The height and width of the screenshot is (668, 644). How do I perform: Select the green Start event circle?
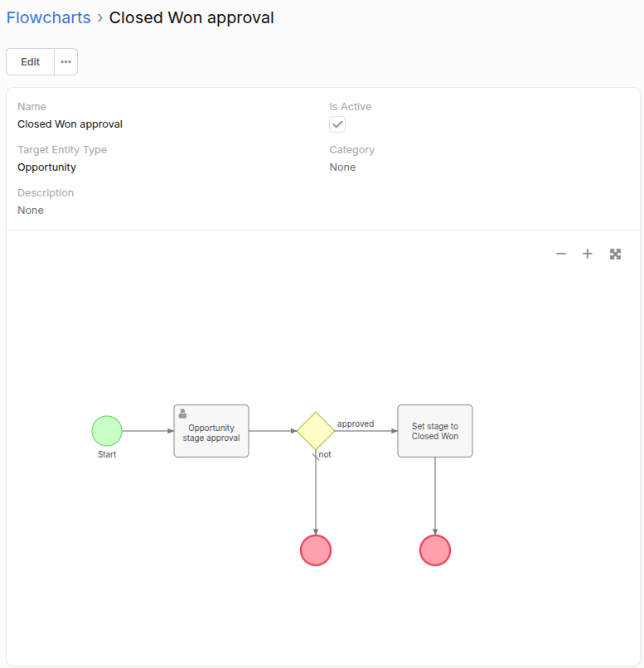click(107, 431)
